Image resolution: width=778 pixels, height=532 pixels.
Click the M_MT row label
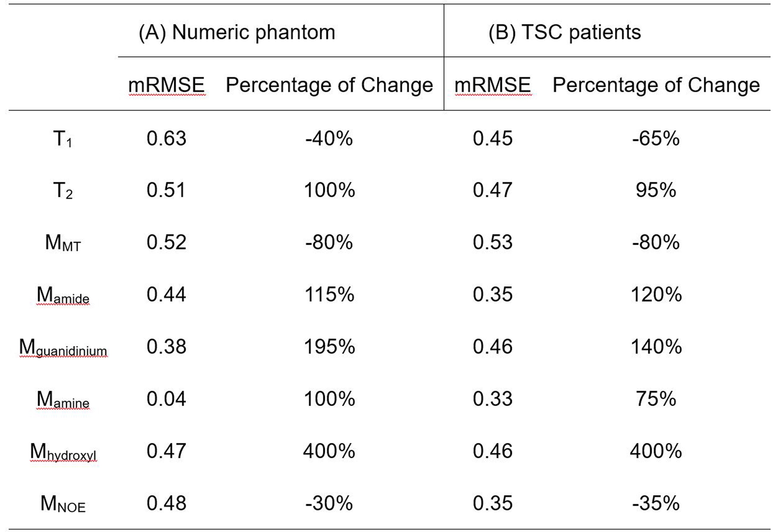tap(63, 243)
